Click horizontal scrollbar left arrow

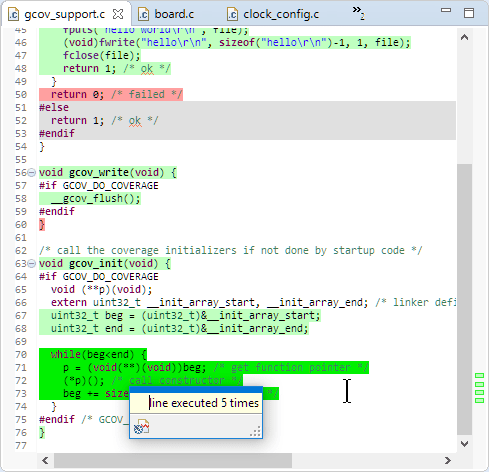(45, 461)
